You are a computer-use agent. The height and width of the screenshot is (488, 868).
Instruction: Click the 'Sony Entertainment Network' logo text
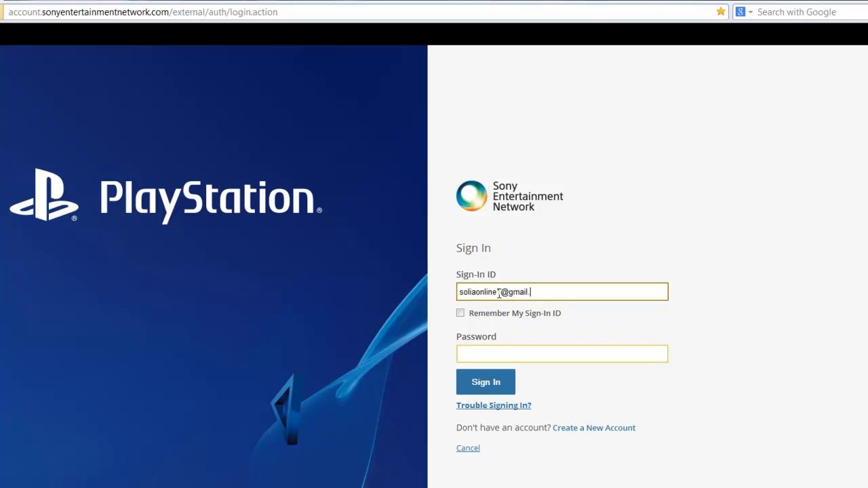(x=528, y=196)
